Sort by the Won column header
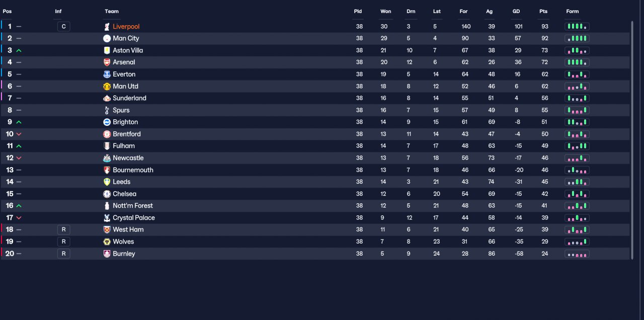 tap(386, 11)
